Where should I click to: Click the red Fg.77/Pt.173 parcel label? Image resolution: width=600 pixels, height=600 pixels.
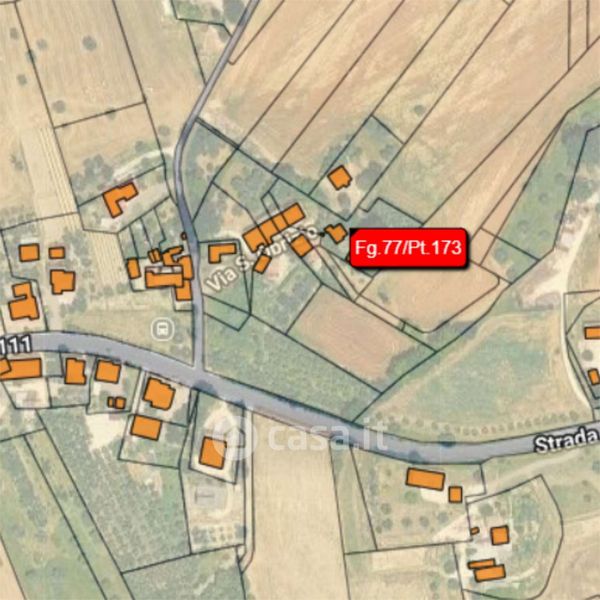408,248
